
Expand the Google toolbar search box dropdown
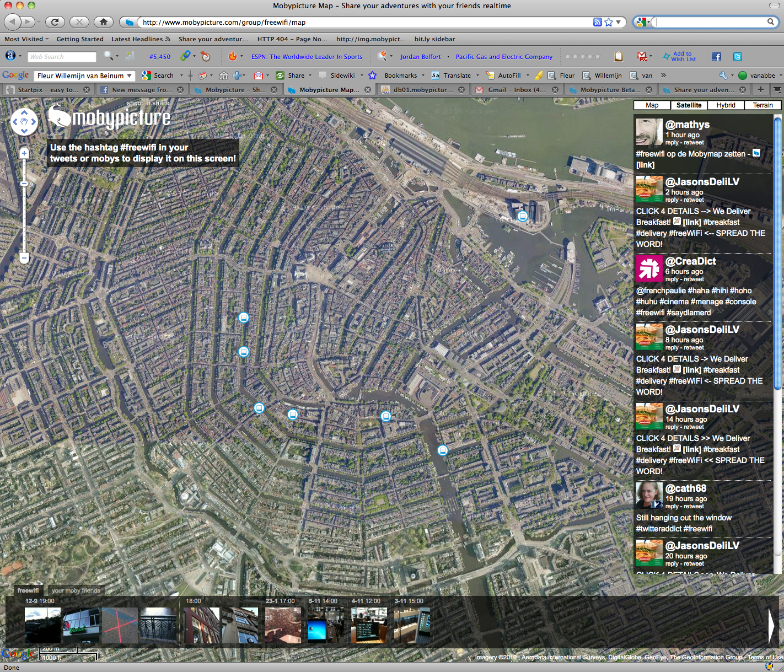(x=130, y=76)
